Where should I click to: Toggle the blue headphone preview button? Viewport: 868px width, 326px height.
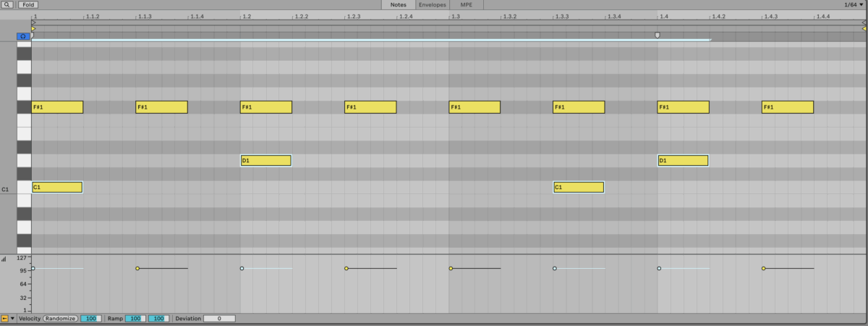23,35
